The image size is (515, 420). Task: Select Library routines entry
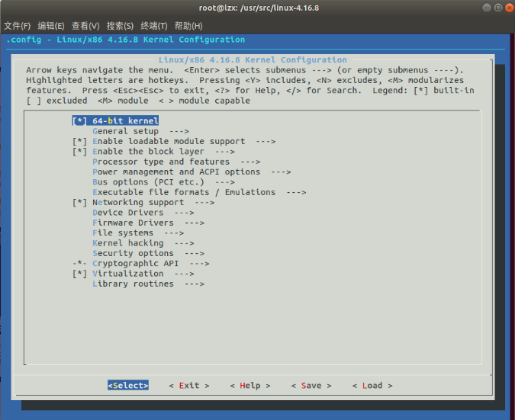coord(133,284)
